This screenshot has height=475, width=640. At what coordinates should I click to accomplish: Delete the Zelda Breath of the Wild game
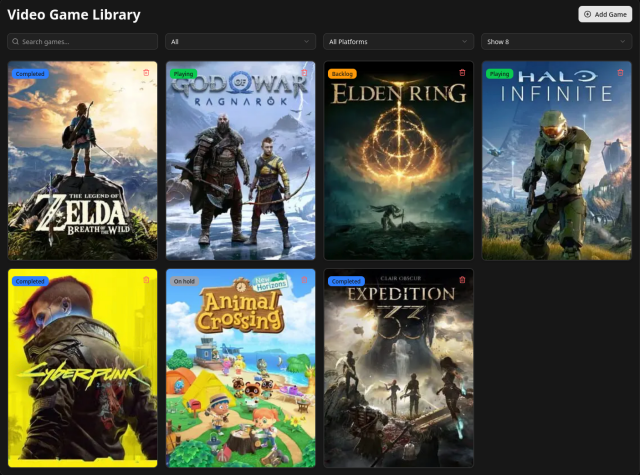click(146, 73)
